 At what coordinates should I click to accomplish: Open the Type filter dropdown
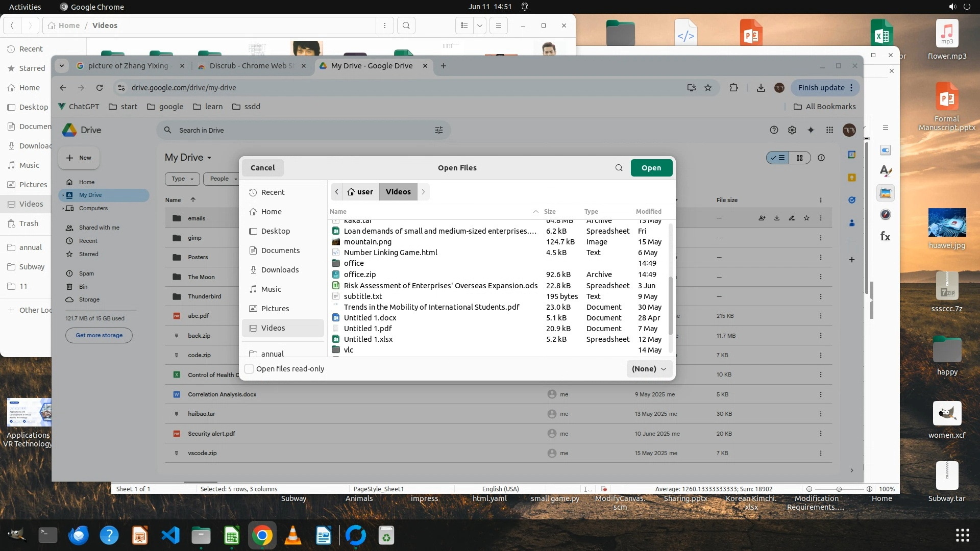pos(182,179)
